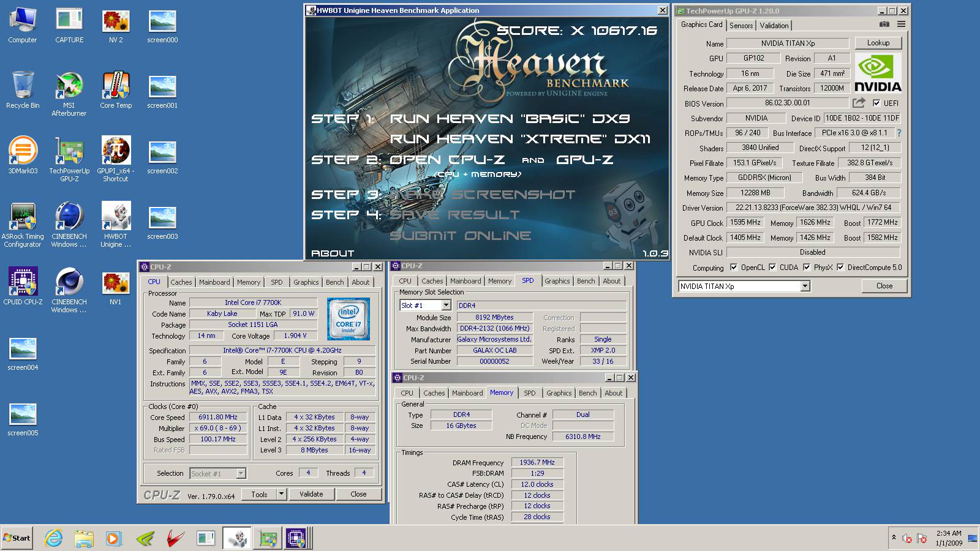Click RUN HEAVEN "BASIC" DX9
Viewport: 980px width, 551px height.
click(x=510, y=119)
